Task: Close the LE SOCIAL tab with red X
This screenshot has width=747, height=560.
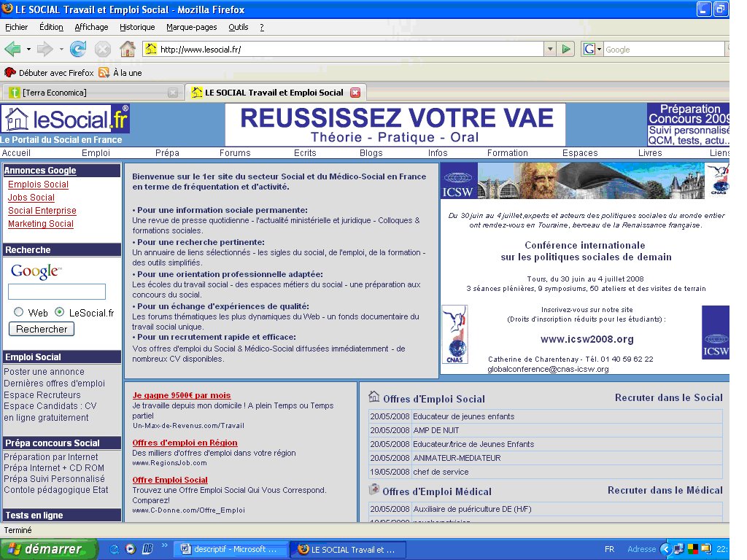Action: point(355,93)
